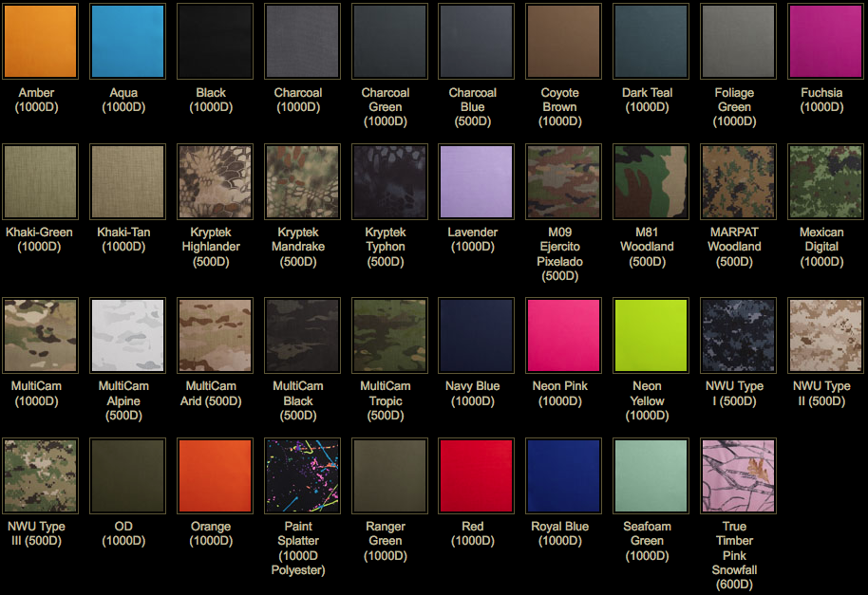Pick the Neon Pink (1000D) swatch
Image resolution: width=868 pixels, height=595 pixels.
(563, 335)
